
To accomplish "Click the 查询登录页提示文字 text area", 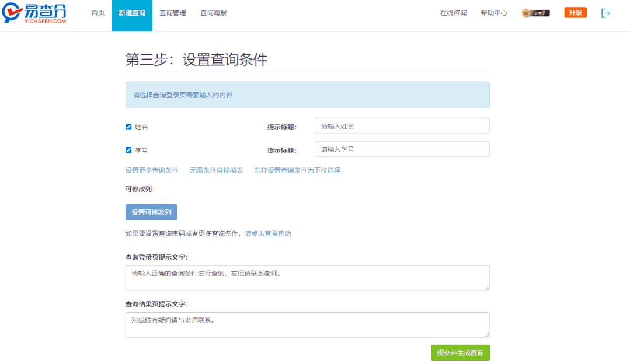I will (x=307, y=278).
